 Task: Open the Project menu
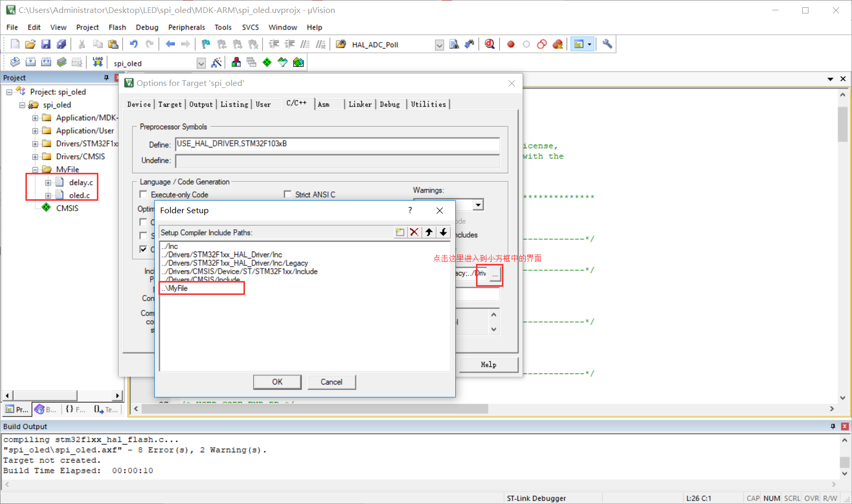(x=88, y=27)
